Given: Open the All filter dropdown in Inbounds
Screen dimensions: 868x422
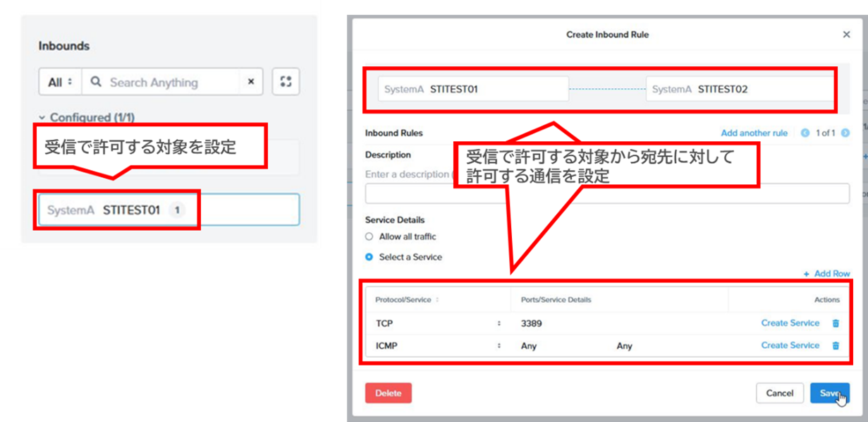Looking at the screenshot, I should coord(60,83).
